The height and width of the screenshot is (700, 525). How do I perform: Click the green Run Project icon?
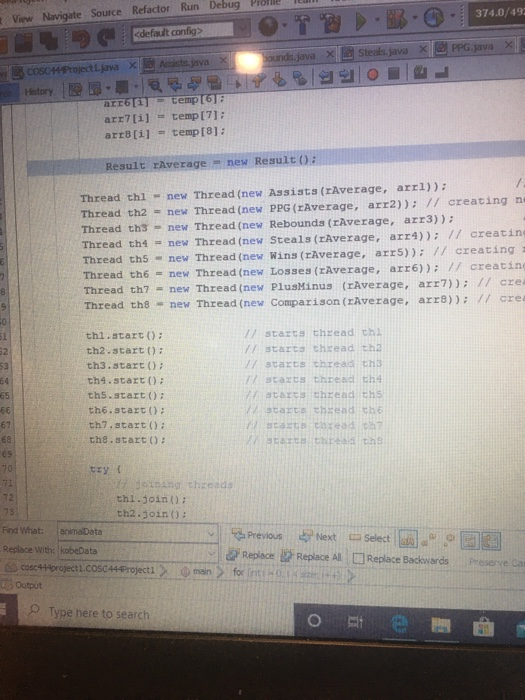pos(361,21)
